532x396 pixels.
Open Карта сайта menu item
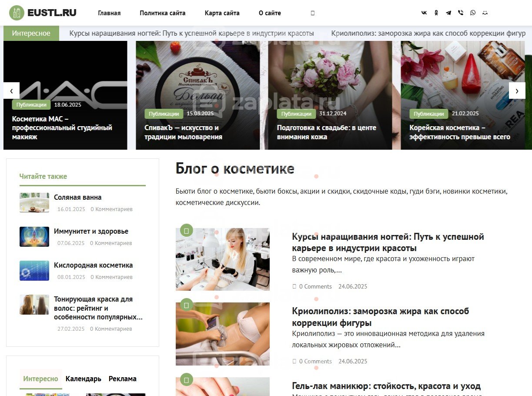coord(222,13)
